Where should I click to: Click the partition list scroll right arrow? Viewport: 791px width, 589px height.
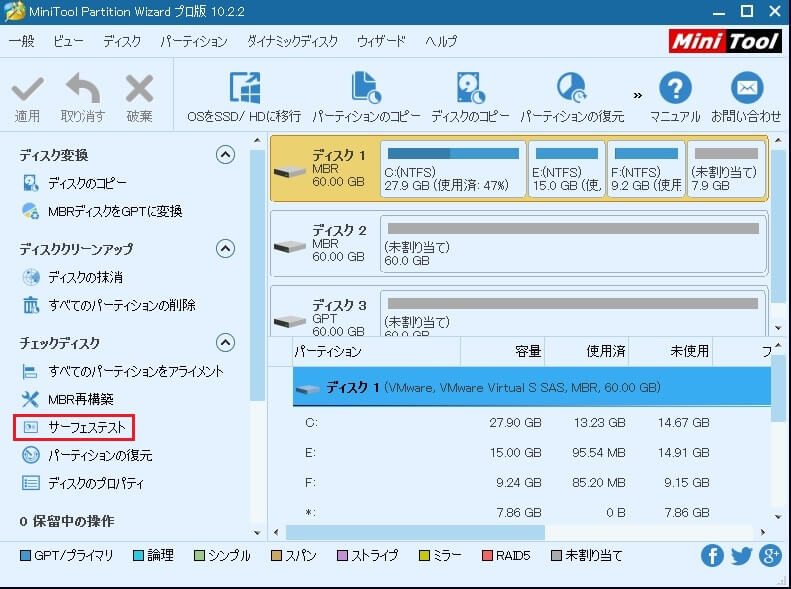pyautogui.click(x=763, y=532)
